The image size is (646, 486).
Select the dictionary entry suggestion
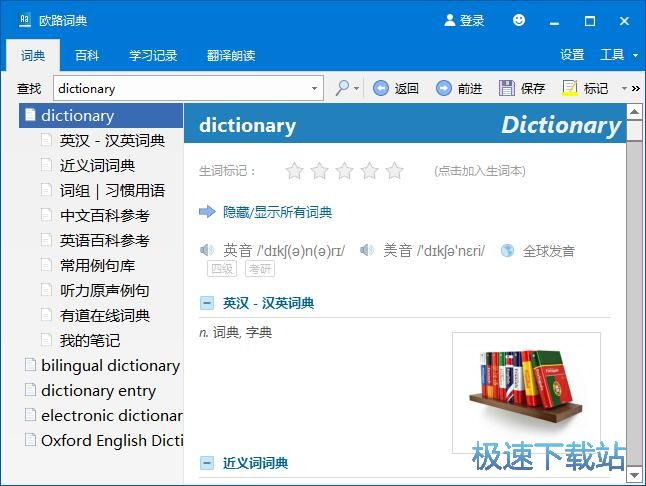click(x=98, y=390)
